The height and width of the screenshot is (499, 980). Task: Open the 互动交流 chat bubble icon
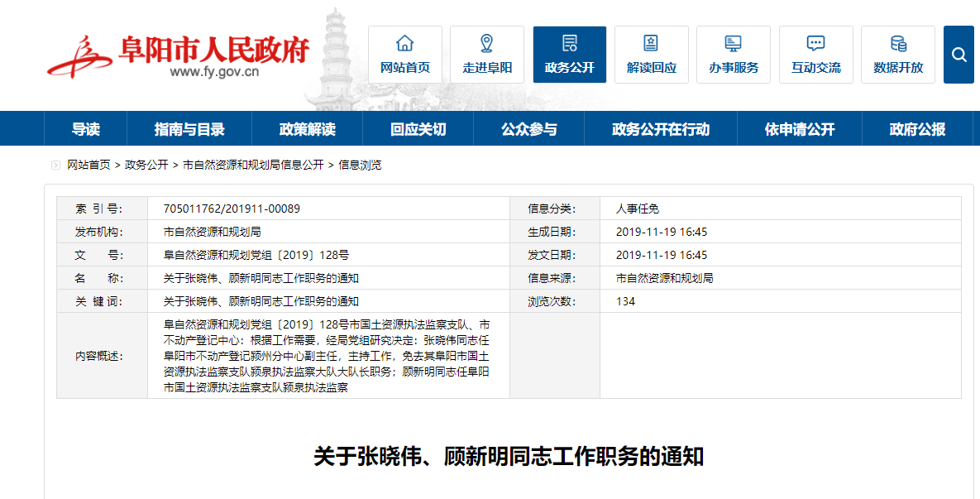pos(815,45)
